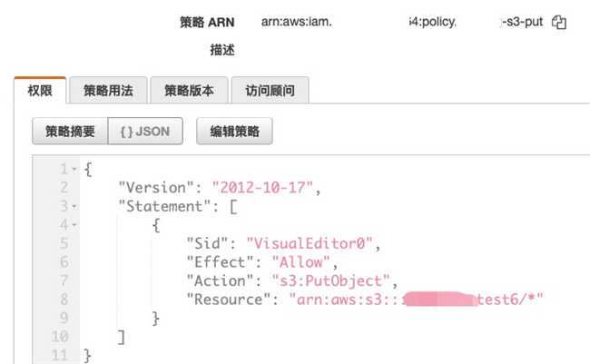Click the 编辑策略 button

click(234, 132)
